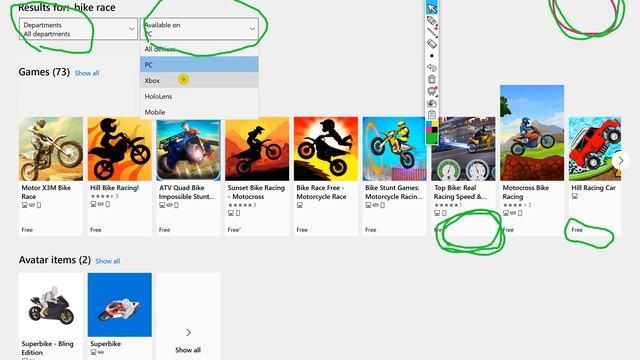Screen dimensions: 640x360
Task: Click 'ATV Quad Bike Impossible Stunt...' title
Action: [x=187, y=192]
